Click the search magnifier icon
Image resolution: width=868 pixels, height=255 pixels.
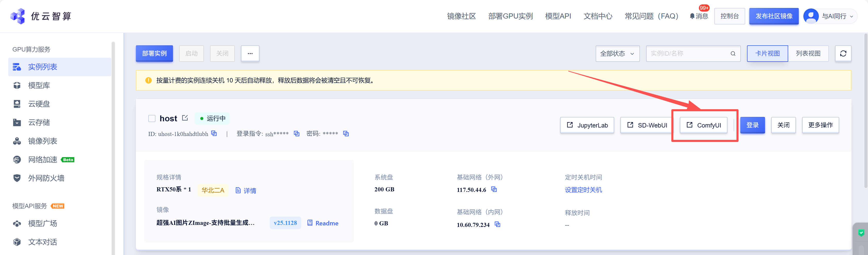point(733,54)
